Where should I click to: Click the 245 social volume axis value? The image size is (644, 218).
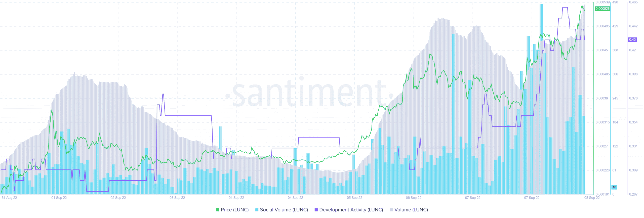(615, 98)
